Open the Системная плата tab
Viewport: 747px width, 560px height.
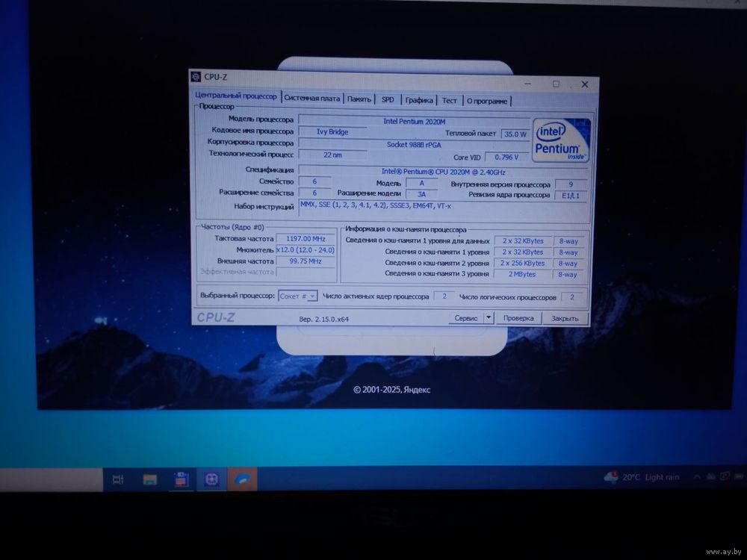coord(312,98)
